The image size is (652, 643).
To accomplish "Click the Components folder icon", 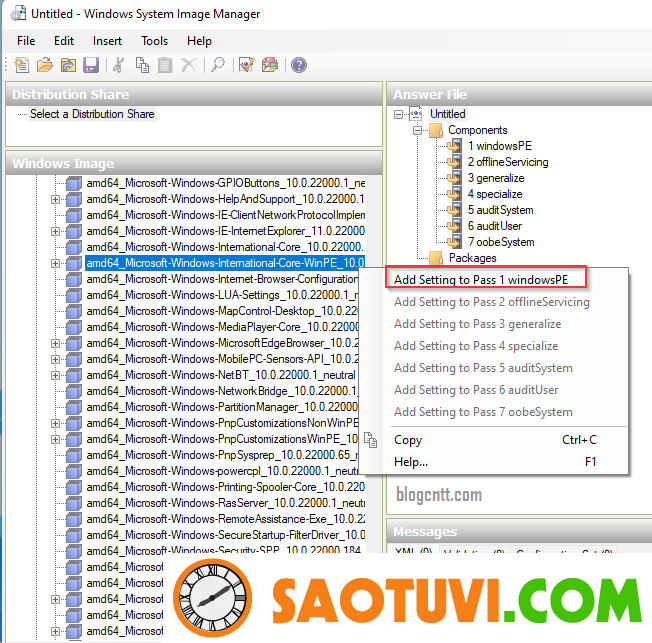I will click(436, 130).
